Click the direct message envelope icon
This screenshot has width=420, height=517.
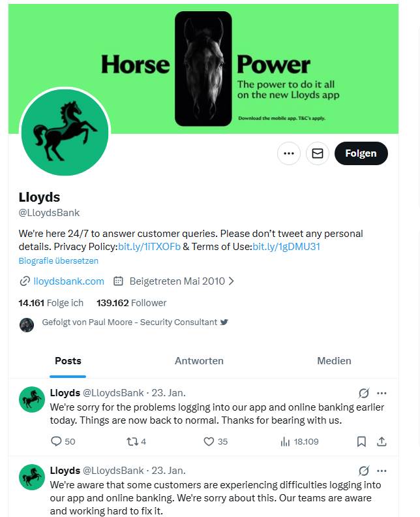pos(318,153)
